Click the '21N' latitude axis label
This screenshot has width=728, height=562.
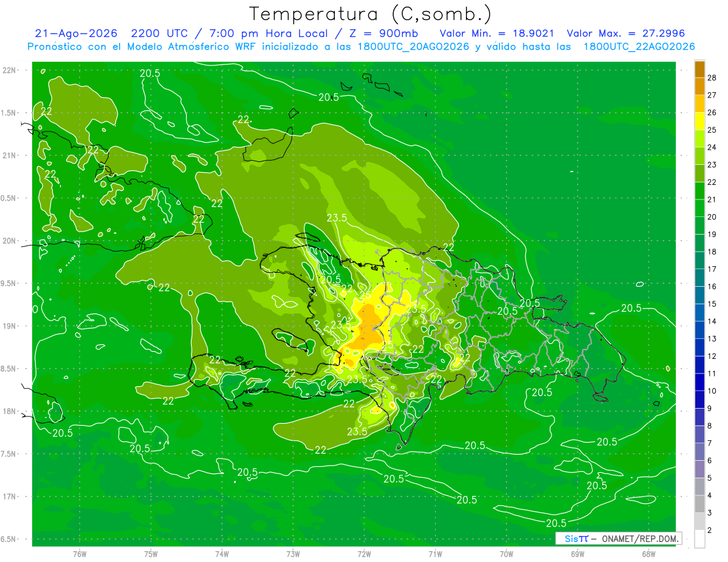coord(10,156)
